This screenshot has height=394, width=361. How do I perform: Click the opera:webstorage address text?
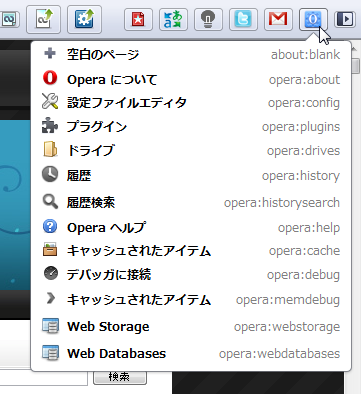287,327
